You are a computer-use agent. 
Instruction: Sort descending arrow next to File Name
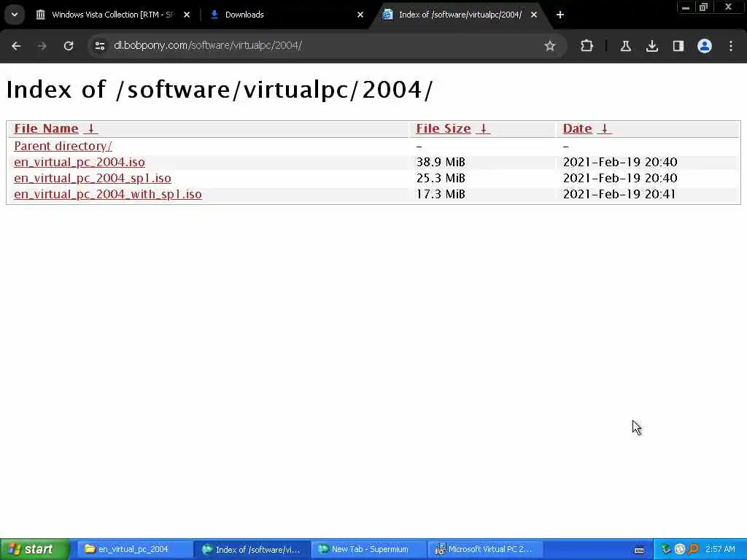(90, 128)
